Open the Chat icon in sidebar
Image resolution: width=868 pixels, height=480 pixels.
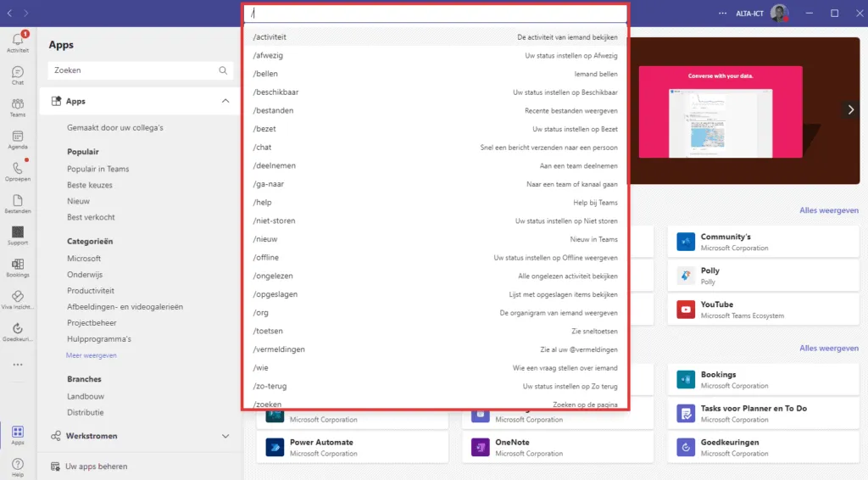coord(18,75)
